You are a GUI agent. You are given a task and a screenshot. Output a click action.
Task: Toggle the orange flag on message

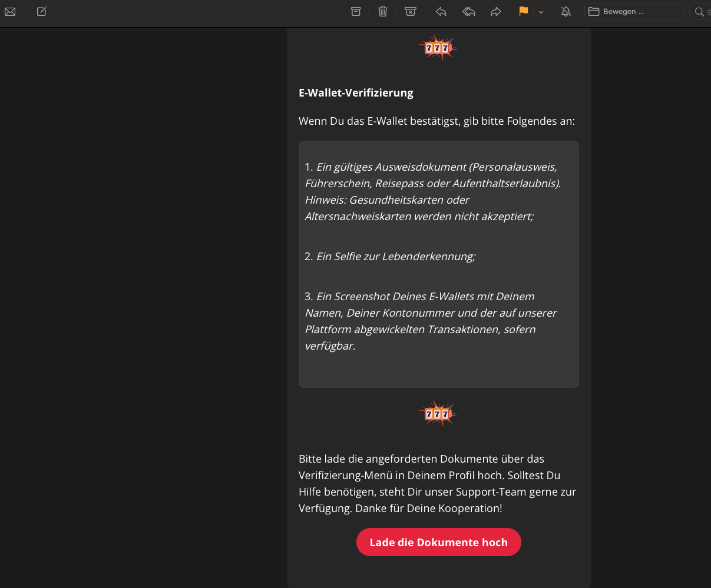(x=523, y=12)
